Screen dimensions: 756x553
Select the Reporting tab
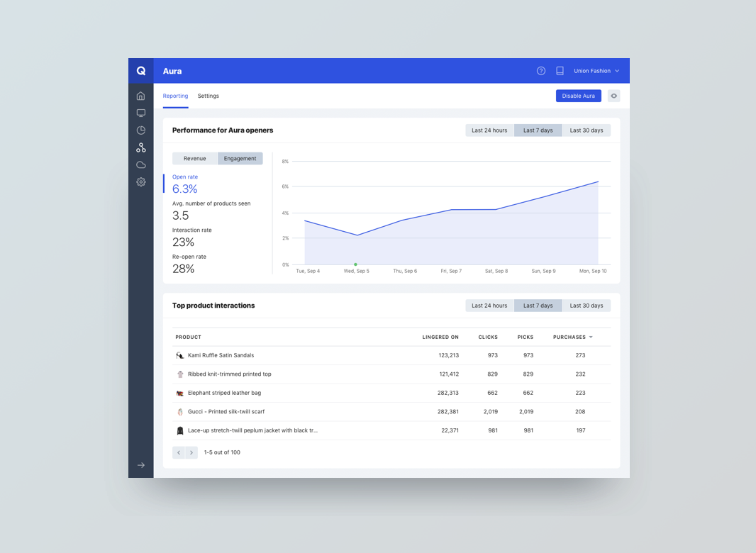pyautogui.click(x=175, y=96)
